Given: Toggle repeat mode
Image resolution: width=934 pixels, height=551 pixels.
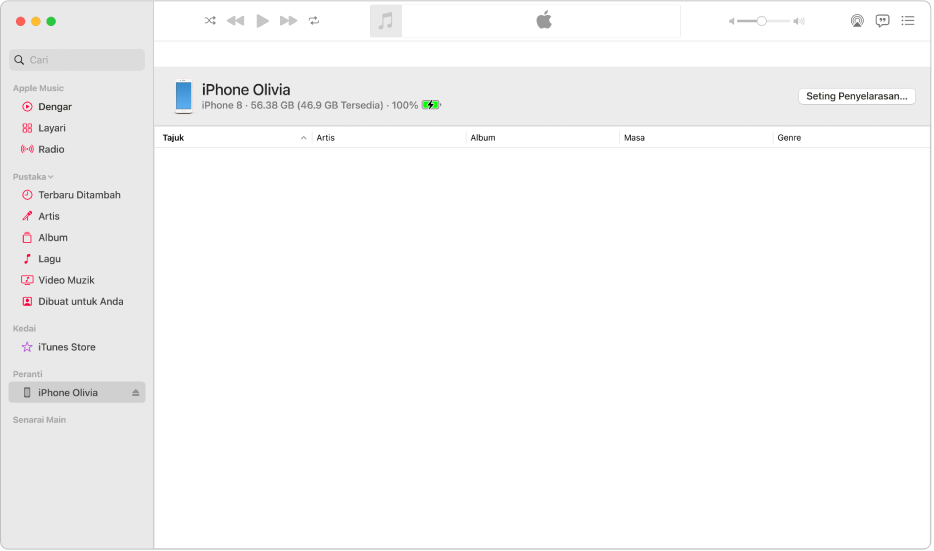Looking at the screenshot, I should (x=314, y=21).
